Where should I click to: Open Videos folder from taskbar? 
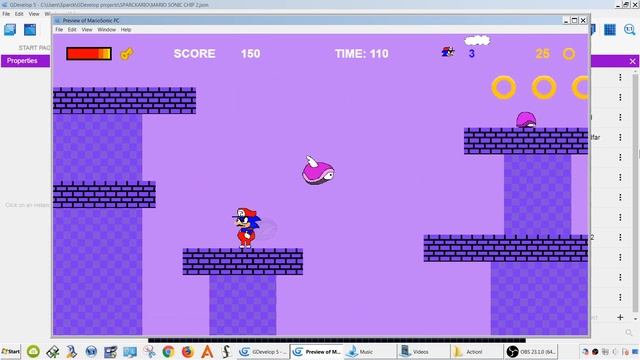pyautogui.click(x=423, y=351)
